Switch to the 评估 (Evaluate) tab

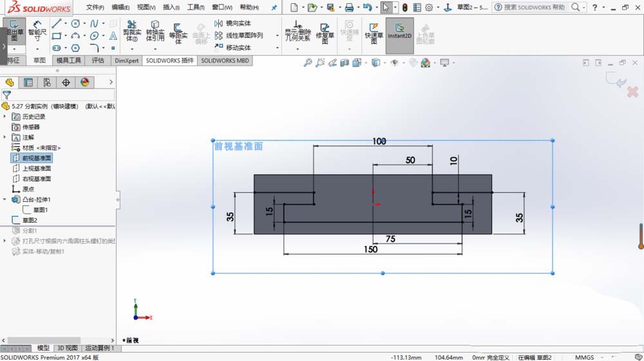[98, 60]
